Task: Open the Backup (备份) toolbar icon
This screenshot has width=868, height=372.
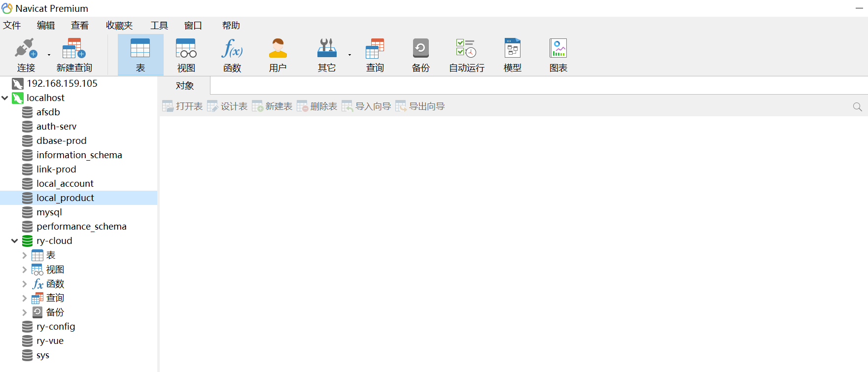Action: tap(420, 48)
